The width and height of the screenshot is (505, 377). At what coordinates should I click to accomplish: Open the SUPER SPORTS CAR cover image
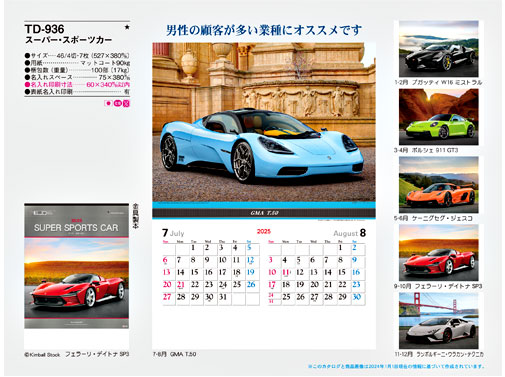(76, 266)
